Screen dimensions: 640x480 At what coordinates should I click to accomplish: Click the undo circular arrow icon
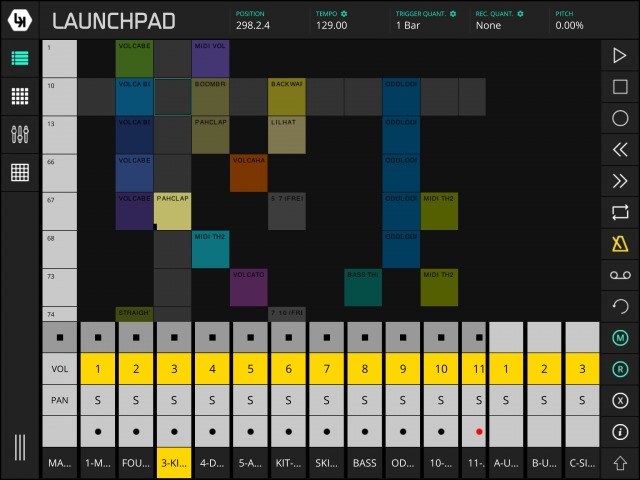coord(619,304)
